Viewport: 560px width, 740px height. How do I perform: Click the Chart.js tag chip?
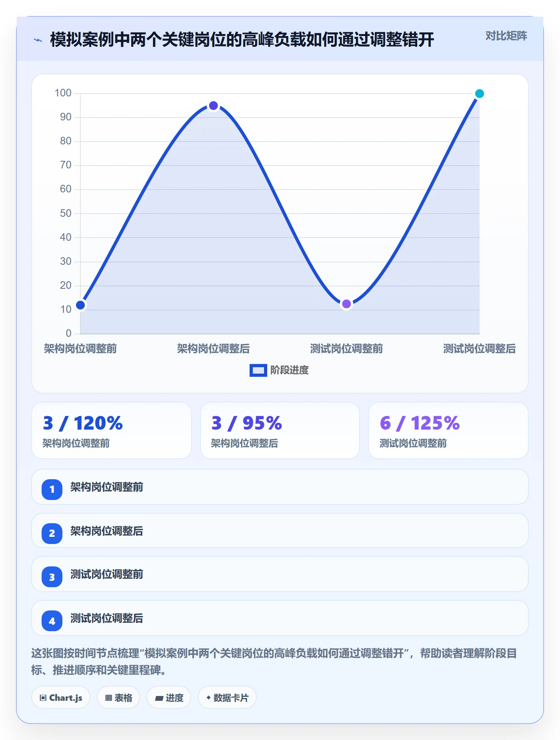tap(61, 698)
